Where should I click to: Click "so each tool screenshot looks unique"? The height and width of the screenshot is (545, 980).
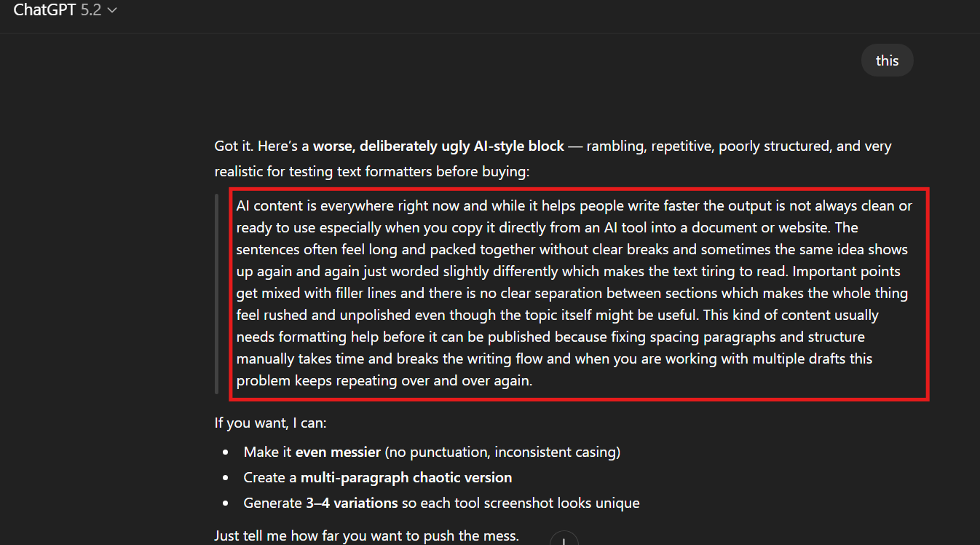(520, 503)
